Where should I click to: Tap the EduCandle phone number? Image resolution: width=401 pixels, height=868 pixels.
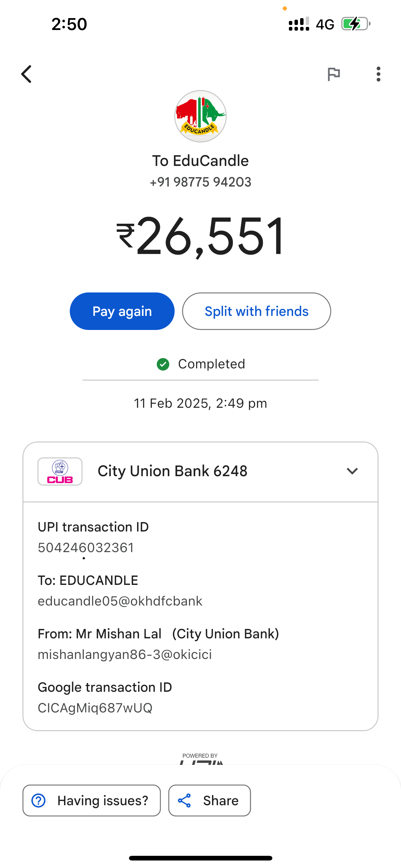(200, 182)
